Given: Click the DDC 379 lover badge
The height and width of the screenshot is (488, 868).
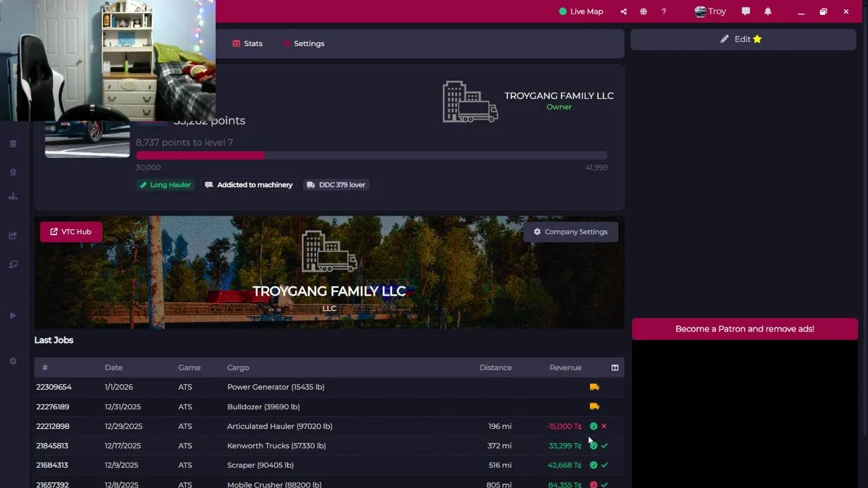Looking at the screenshot, I should pyautogui.click(x=335, y=185).
